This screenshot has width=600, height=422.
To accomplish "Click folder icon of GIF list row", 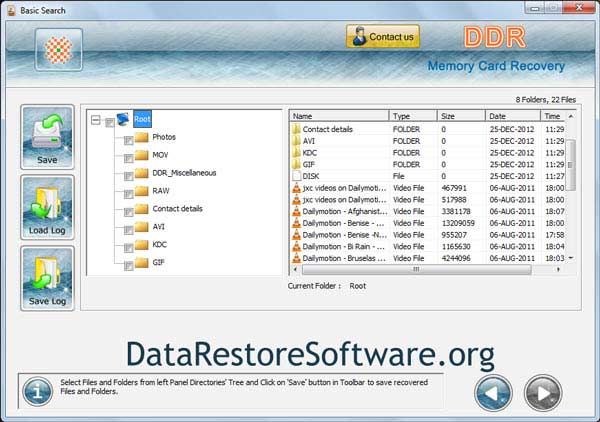I will 296,164.
